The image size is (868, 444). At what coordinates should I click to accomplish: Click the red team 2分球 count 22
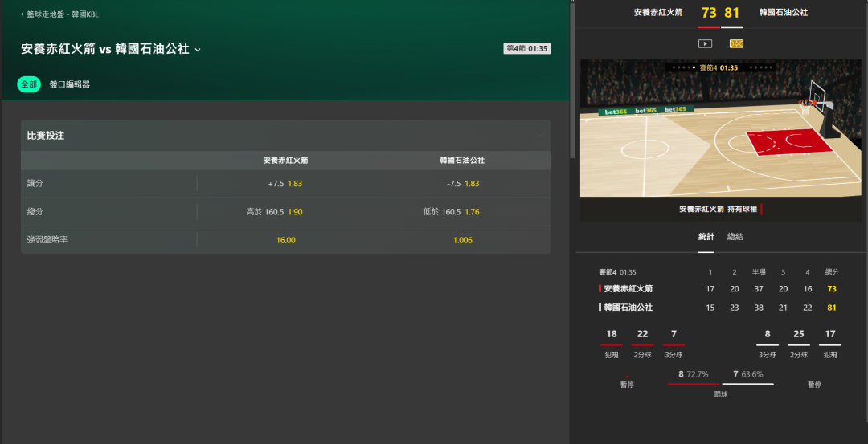tap(642, 334)
